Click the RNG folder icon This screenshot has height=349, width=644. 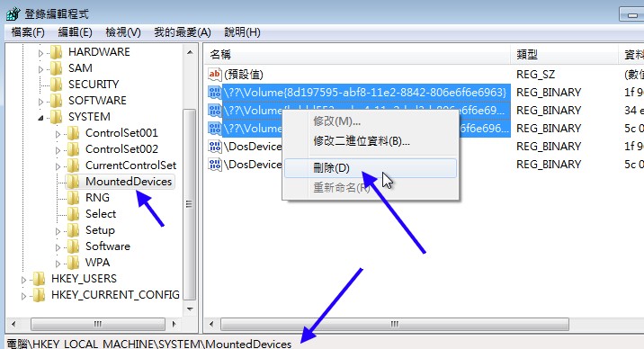[73, 198]
